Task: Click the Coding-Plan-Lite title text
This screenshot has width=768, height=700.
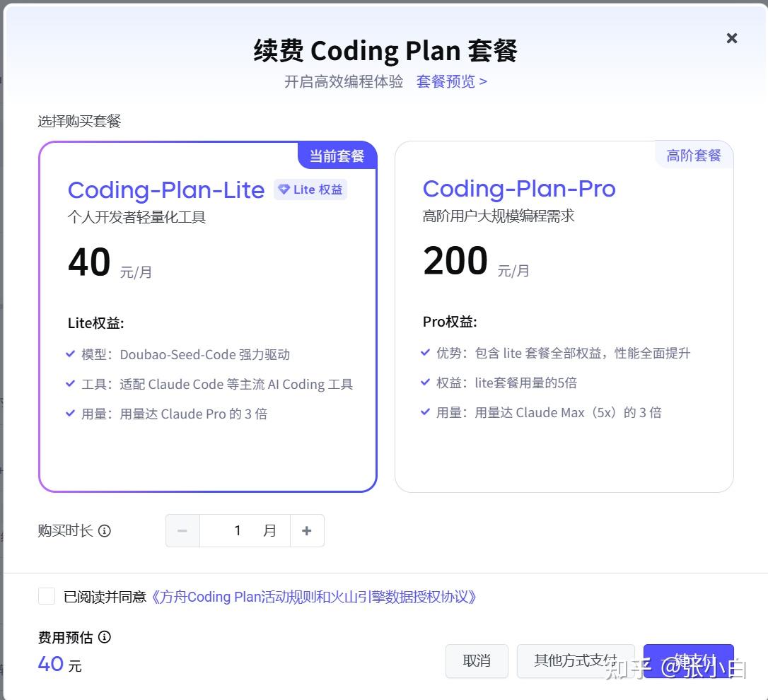Action: [166, 190]
